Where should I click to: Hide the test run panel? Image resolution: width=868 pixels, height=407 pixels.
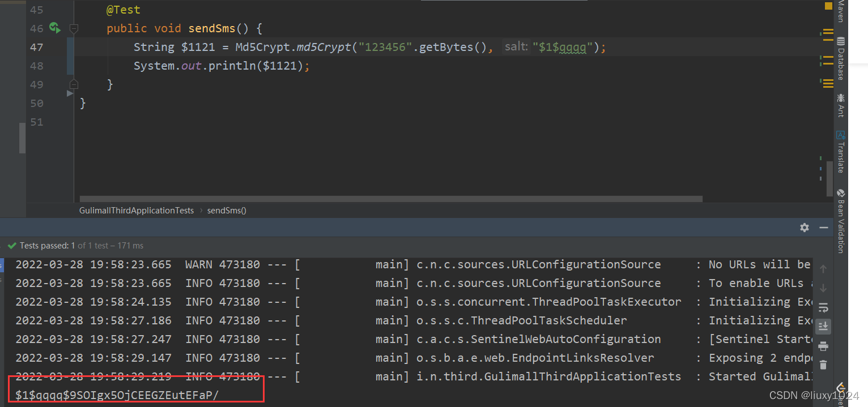click(823, 228)
